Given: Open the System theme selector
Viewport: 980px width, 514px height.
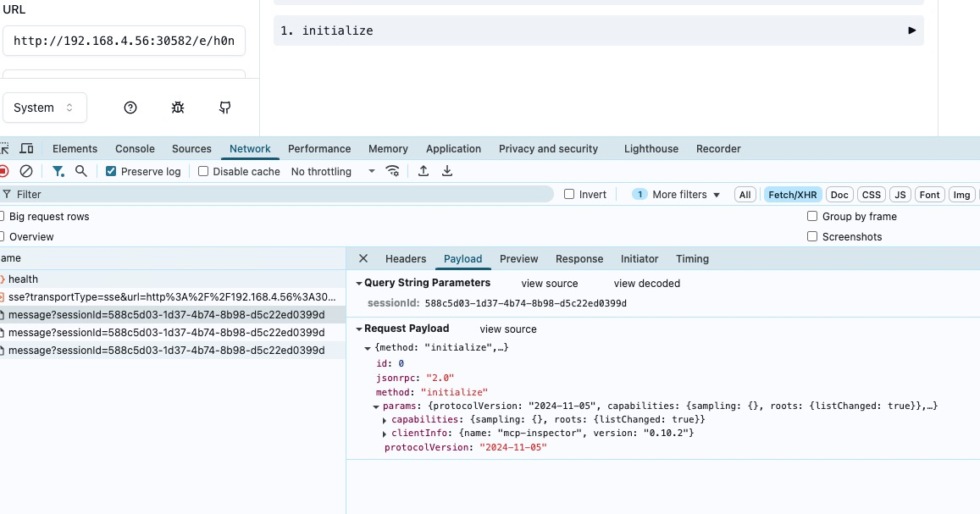Looking at the screenshot, I should [x=44, y=108].
